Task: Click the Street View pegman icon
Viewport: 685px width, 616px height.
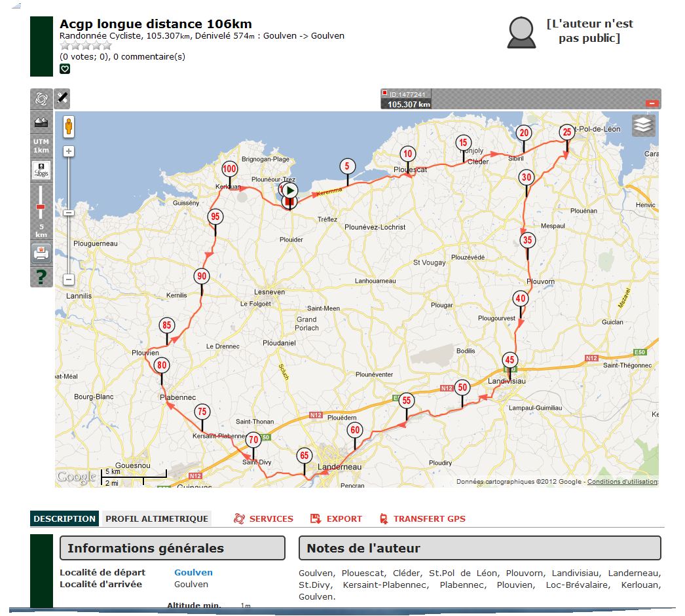Action: pos(68,126)
